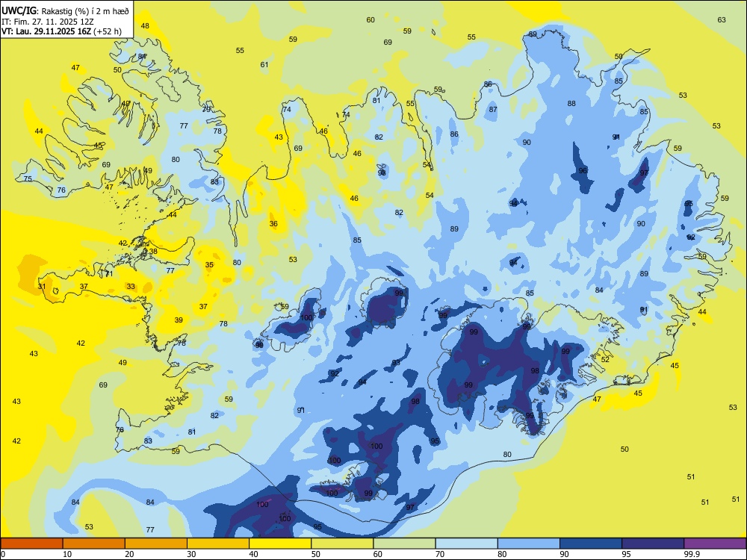Click the map humidity value '63'
Screen dimensions: 747x560
point(722,19)
